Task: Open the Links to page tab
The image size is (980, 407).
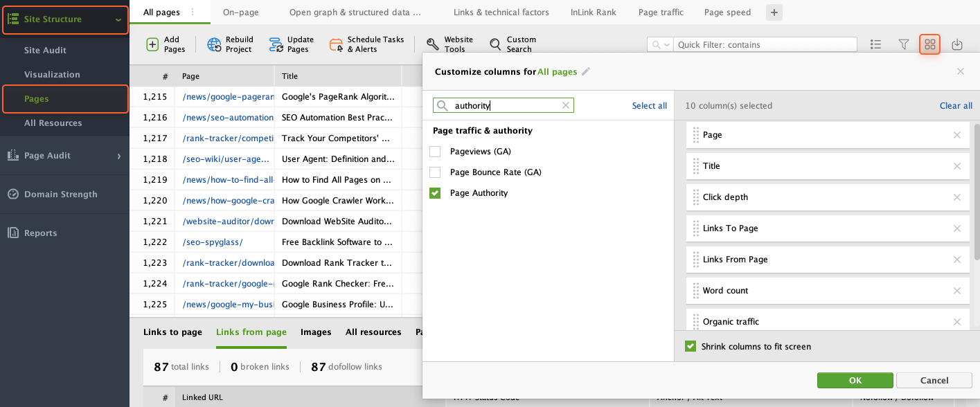Action: (x=172, y=332)
